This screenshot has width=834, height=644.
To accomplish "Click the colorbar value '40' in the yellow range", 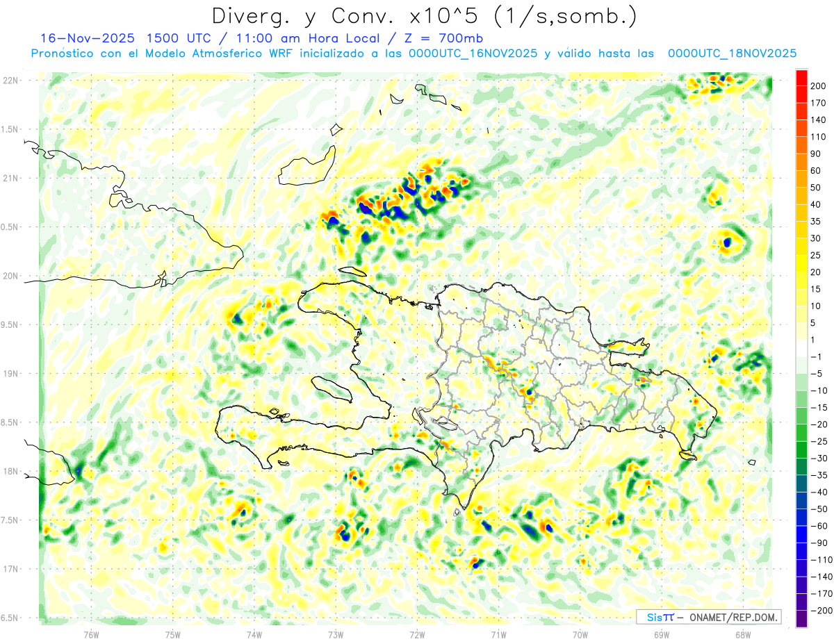I will 816,204.
